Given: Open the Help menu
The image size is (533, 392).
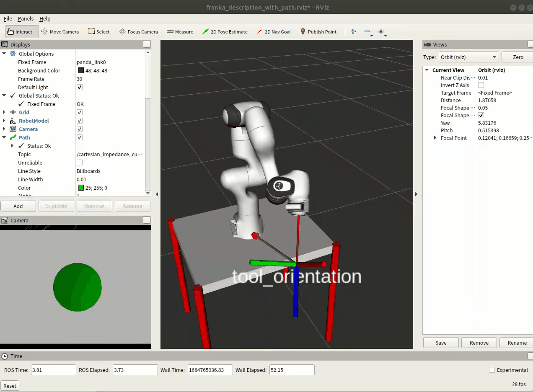Looking at the screenshot, I should click(45, 18).
